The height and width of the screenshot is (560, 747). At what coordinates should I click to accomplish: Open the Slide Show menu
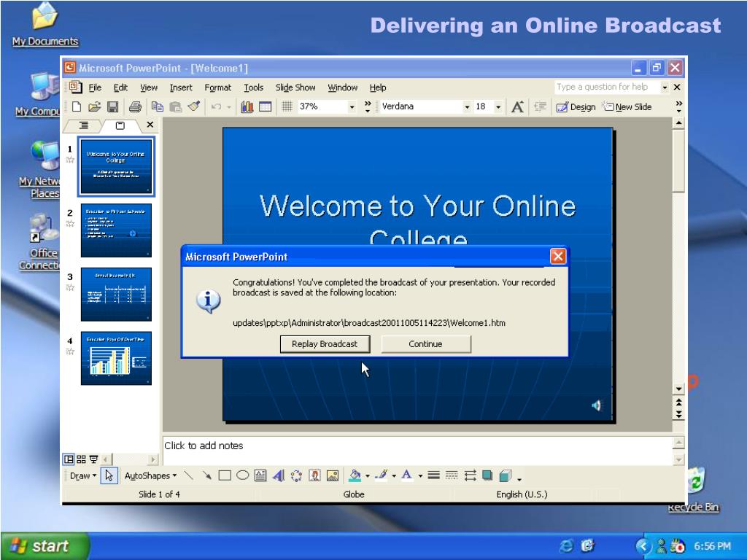pyautogui.click(x=295, y=87)
